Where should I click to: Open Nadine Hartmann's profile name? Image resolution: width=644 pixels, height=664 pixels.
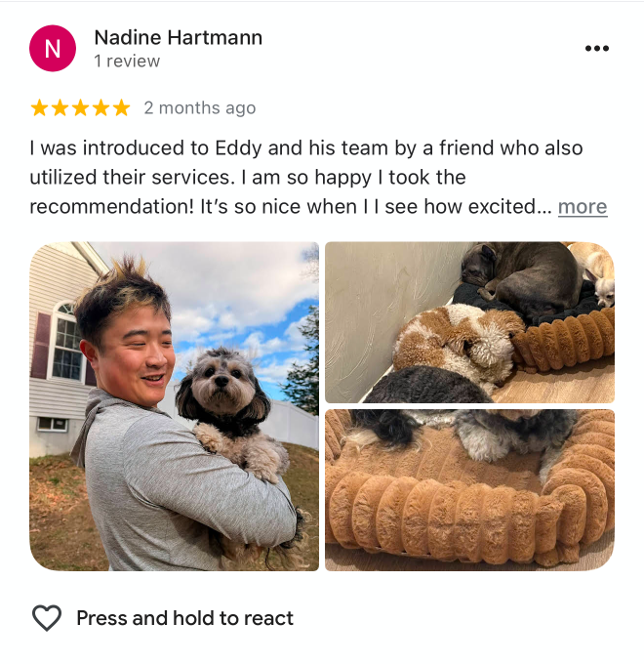[x=179, y=37]
